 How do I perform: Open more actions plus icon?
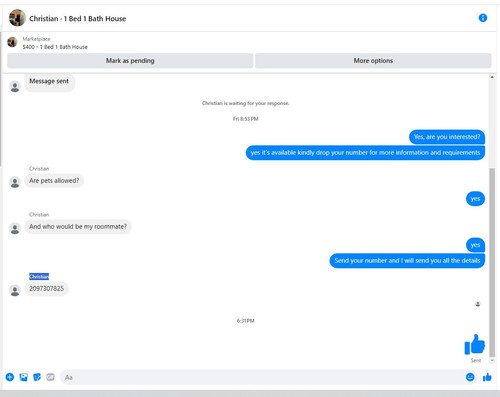point(10,377)
